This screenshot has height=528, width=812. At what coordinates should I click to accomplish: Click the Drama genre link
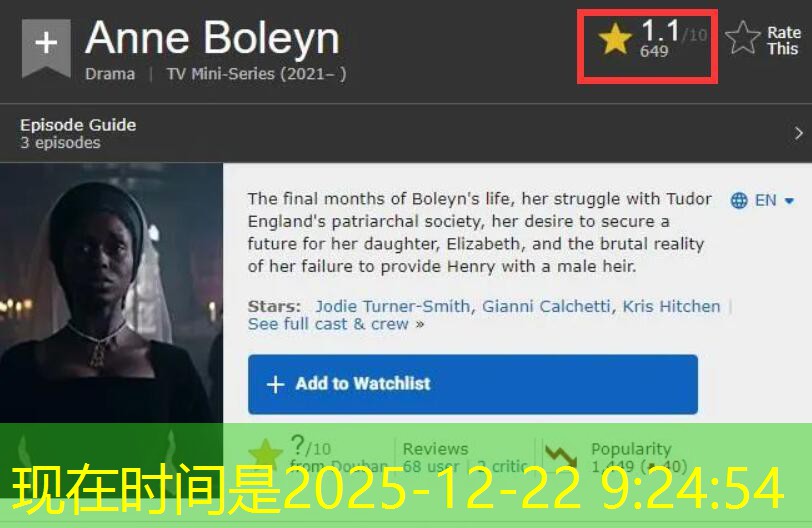tap(110, 74)
